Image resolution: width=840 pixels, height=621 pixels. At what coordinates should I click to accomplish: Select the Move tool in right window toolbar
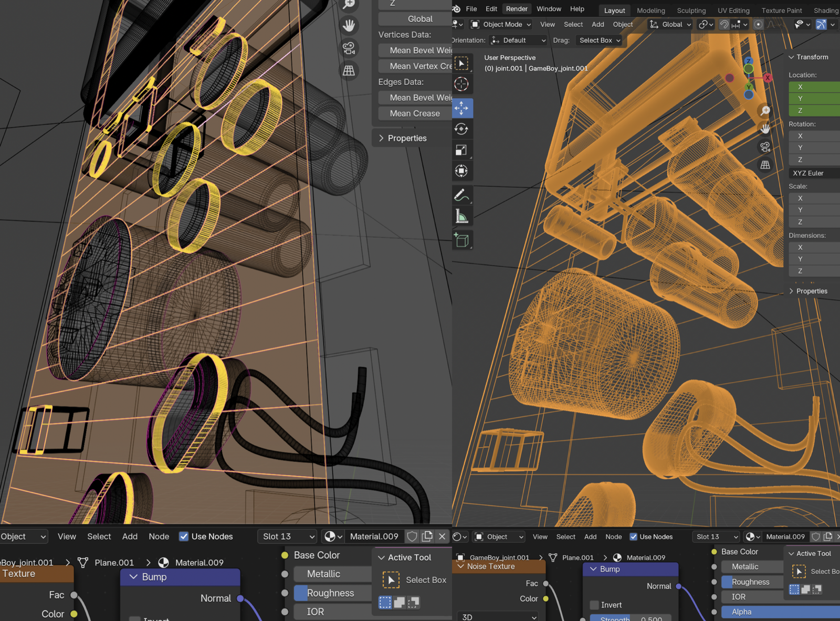(x=462, y=108)
